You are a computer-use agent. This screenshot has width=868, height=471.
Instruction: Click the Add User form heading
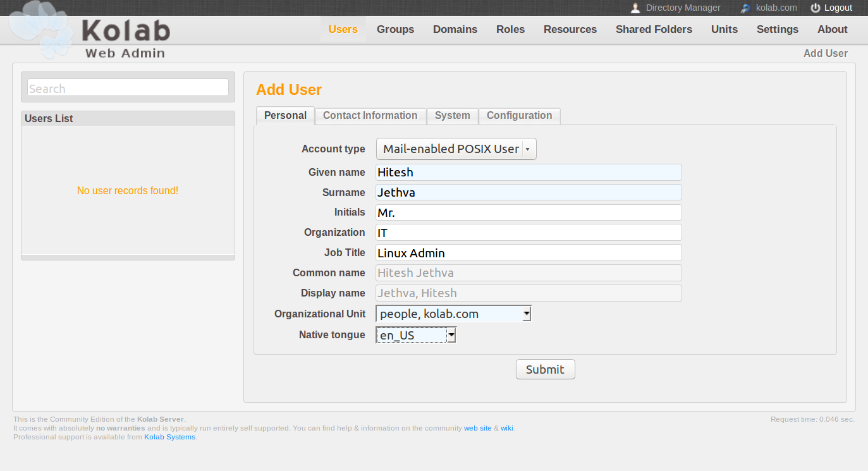(x=289, y=90)
